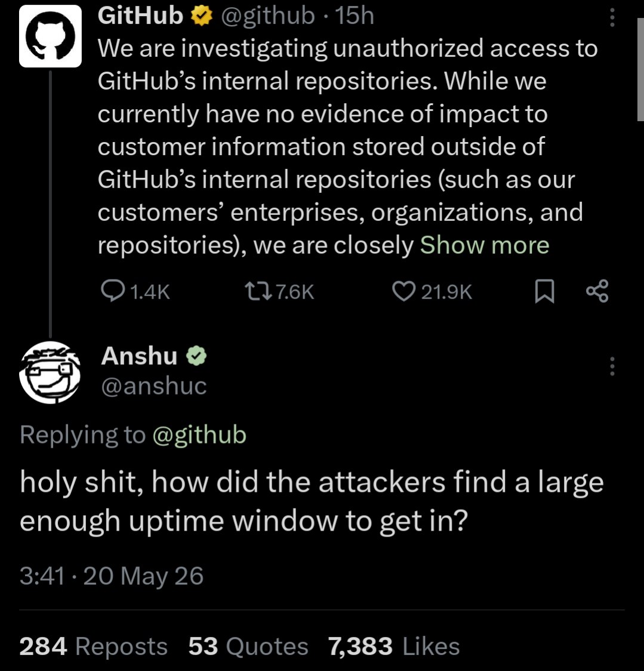Repost GitHub's tweet using the retweet icon

(258, 291)
